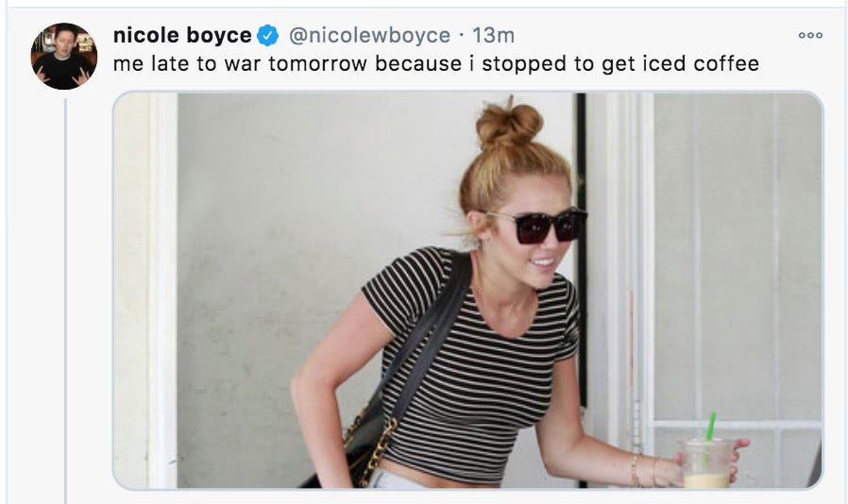This screenshot has width=848, height=504.
Task: Click the display name nicole boyce
Action: [x=182, y=35]
